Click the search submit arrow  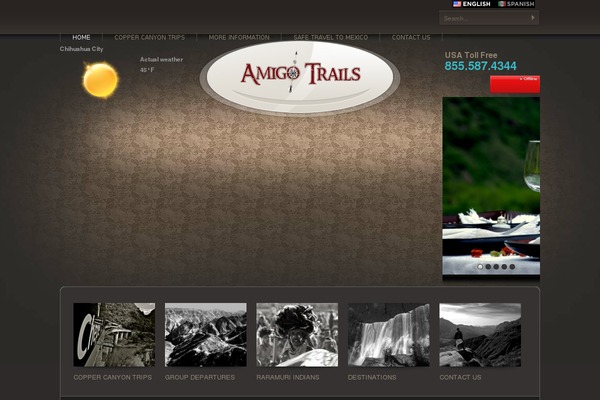pos(532,18)
